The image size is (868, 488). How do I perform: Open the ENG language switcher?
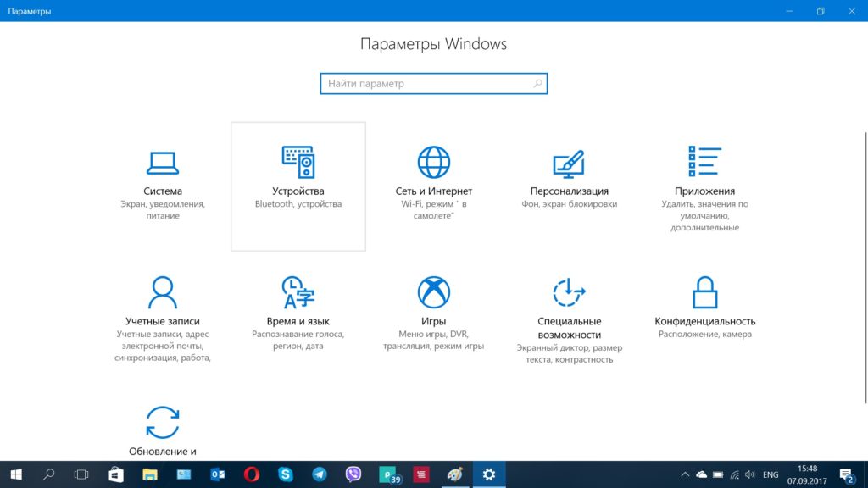coord(771,474)
